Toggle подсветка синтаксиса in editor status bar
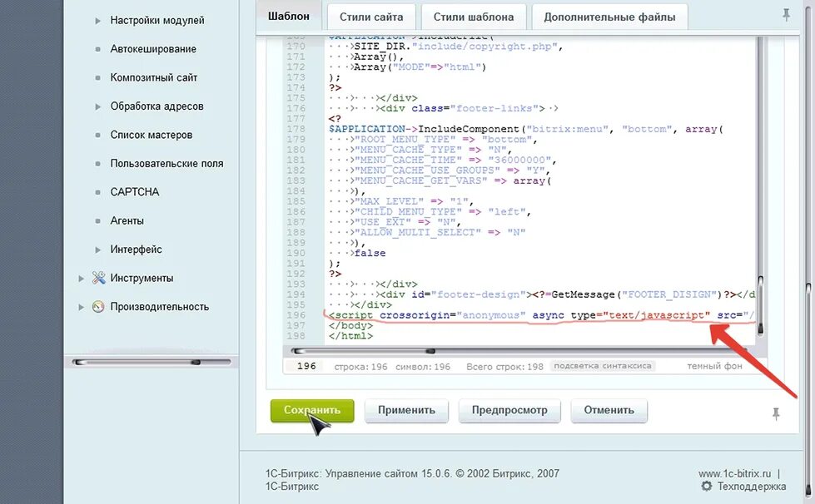Screen dimensions: 815x504 click(x=603, y=366)
